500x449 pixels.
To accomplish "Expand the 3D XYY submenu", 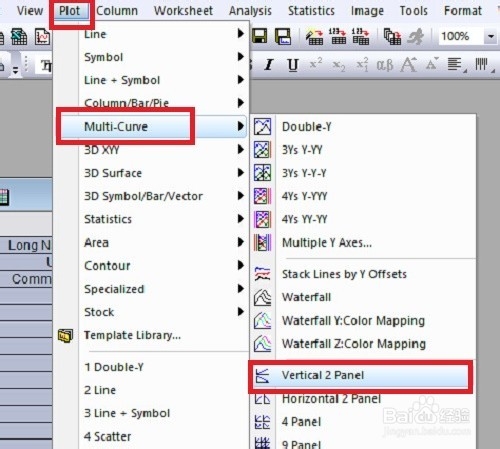I will 240,149.
